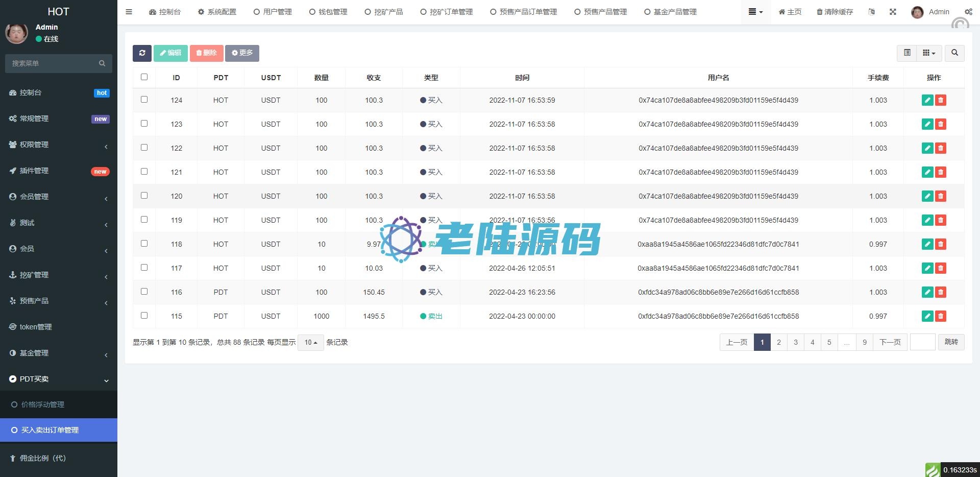Viewport: 980px width, 477px height.
Task: Open the table search icon button
Action: coord(954,53)
